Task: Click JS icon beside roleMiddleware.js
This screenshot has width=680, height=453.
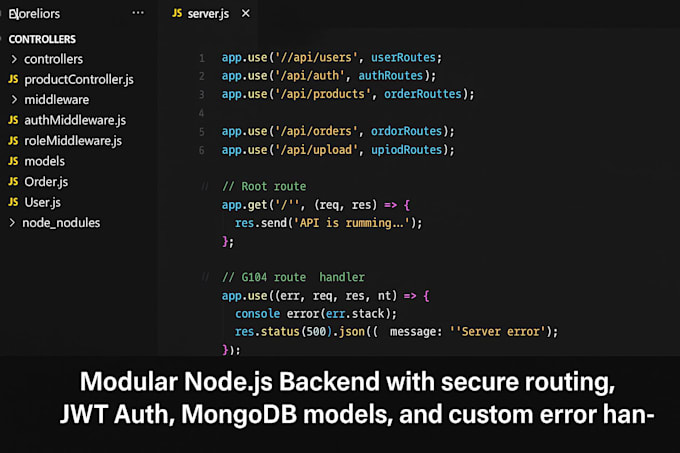Action: [13, 141]
